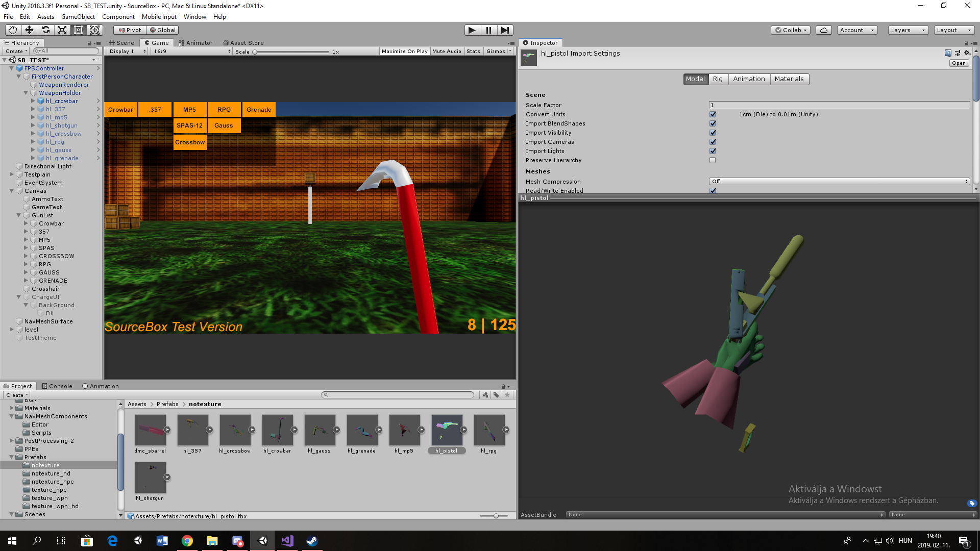The image size is (980, 551).
Task: Open the Display 1 dropdown
Action: point(127,52)
